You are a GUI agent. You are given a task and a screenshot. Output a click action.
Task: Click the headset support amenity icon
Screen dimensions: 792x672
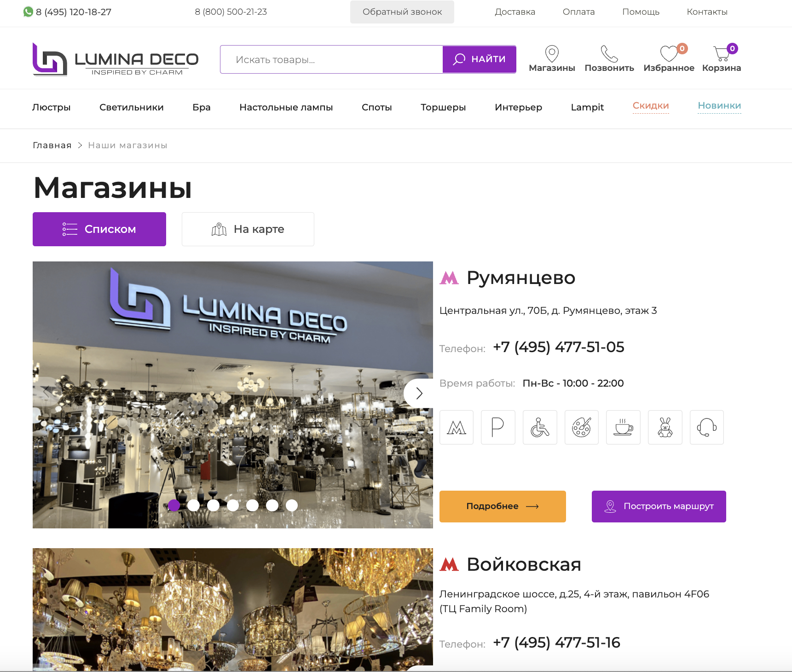pyautogui.click(x=707, y=427)
